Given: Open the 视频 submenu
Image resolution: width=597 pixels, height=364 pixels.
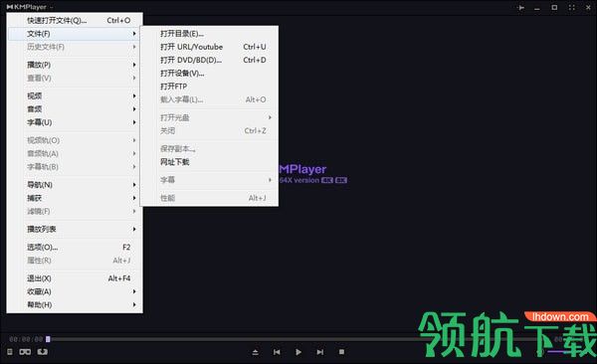Looking at the screenshot, I should click(x=75, y=95).
